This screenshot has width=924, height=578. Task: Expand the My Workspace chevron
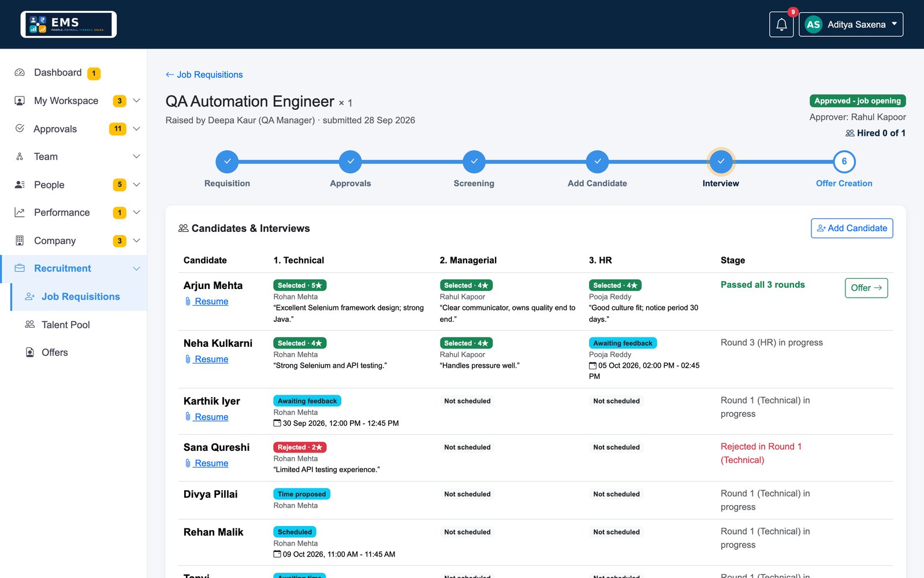pos(137,101)
